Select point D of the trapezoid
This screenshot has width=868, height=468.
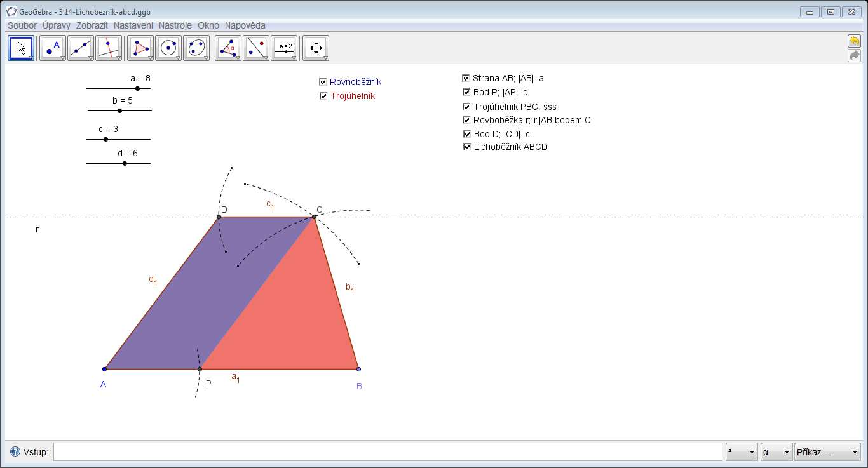(219, 217)
